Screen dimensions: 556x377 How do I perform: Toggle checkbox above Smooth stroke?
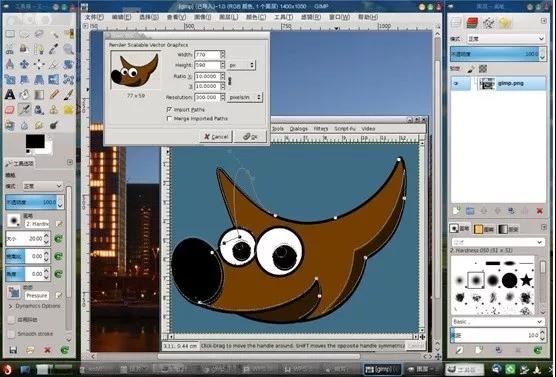point(11,320)
